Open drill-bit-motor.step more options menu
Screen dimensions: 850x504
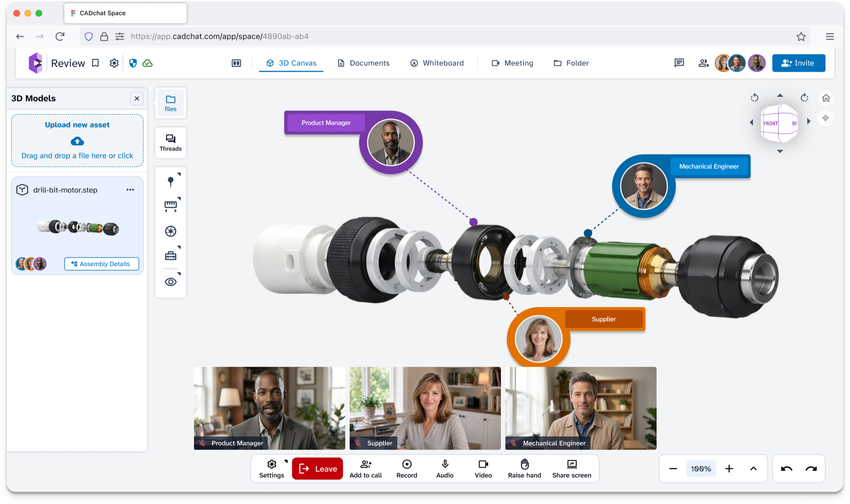click(x=130, y=190)
